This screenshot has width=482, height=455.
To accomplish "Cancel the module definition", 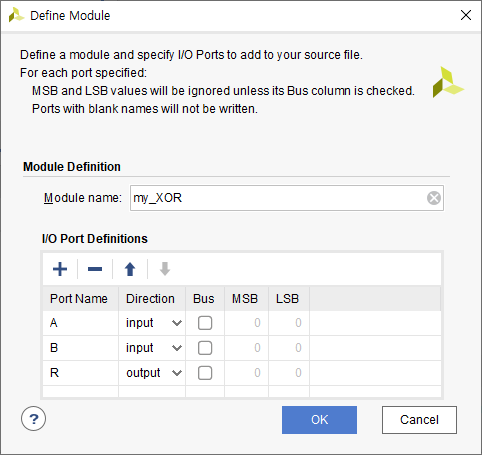I will point(419,420).
